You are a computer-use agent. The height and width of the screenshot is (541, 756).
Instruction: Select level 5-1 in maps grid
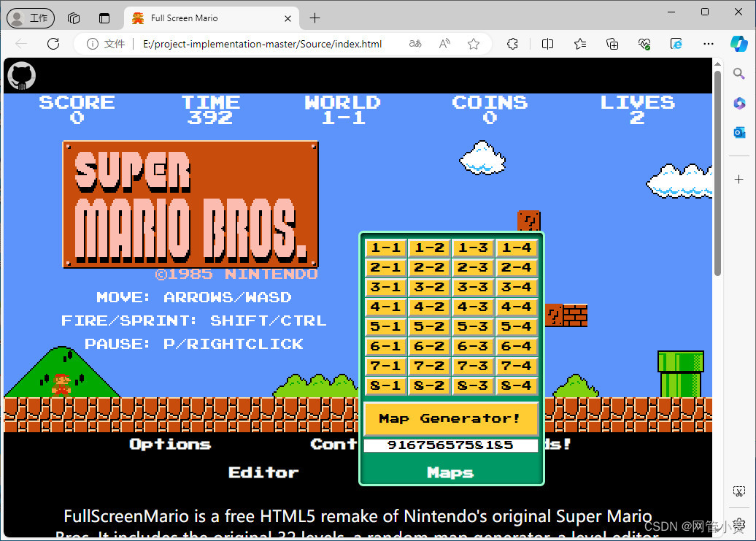(386, 326)
